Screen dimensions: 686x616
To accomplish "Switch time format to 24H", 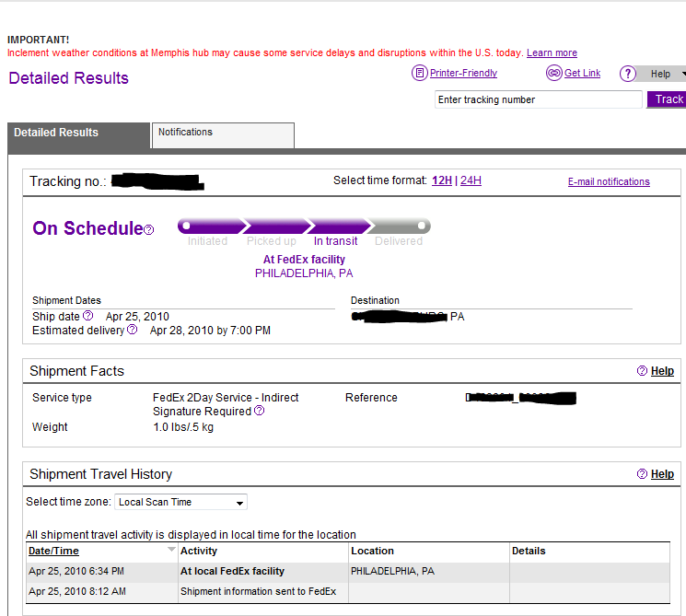I will pos(471,180).
